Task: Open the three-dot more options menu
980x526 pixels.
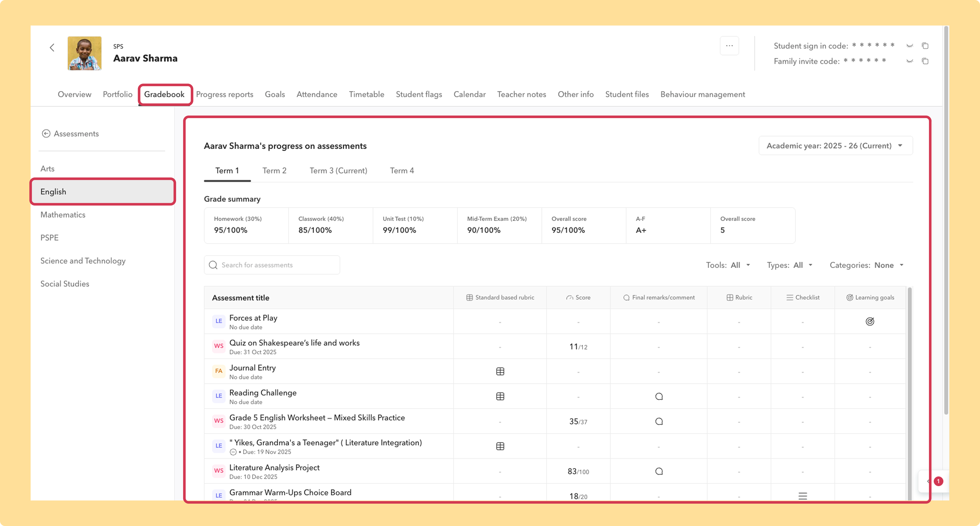Action: tap(729, 46)
